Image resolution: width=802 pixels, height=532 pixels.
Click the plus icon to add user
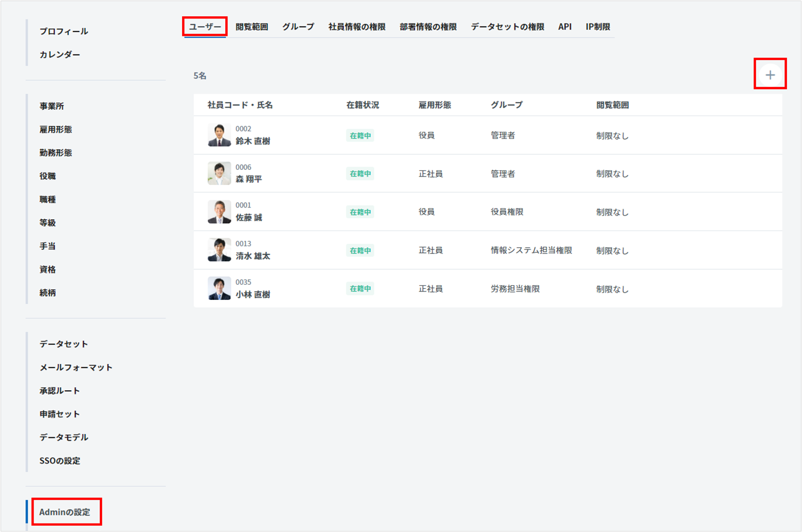pyautogui.click(x=770, y=75)
